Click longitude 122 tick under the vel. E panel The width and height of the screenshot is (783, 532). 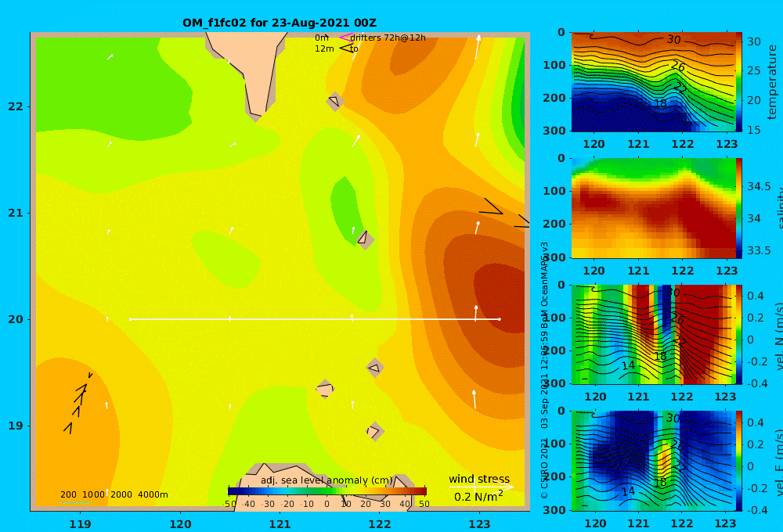[x=682, y=523]
